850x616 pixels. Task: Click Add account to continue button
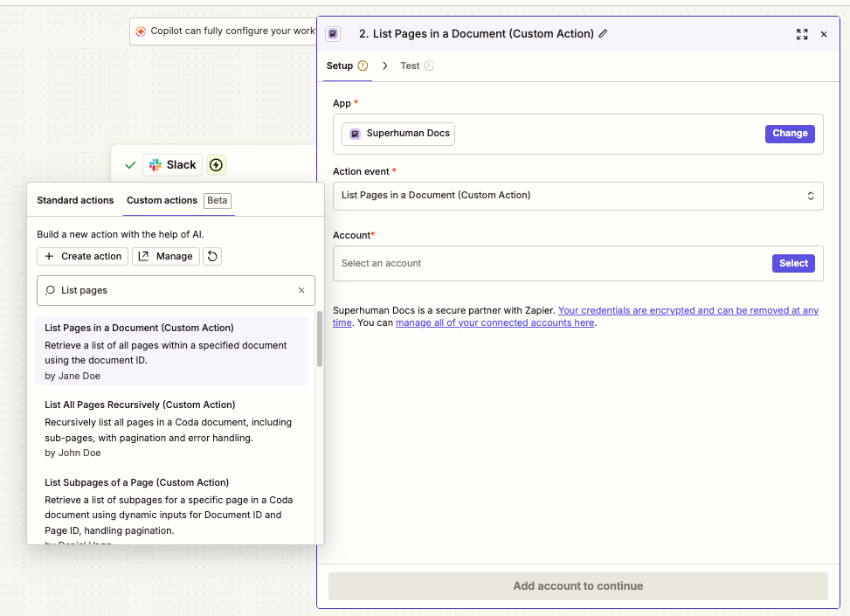[577, 586]
